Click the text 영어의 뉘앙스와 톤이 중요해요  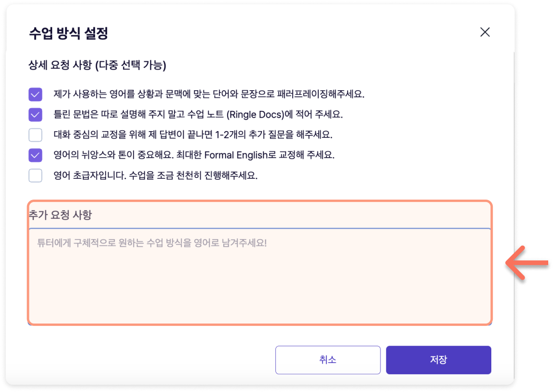pos(113,155)
